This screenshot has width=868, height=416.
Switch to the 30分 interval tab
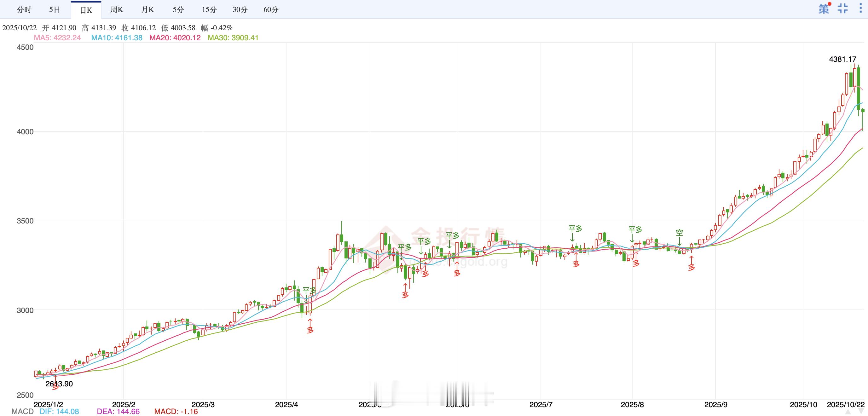[240, 10]
